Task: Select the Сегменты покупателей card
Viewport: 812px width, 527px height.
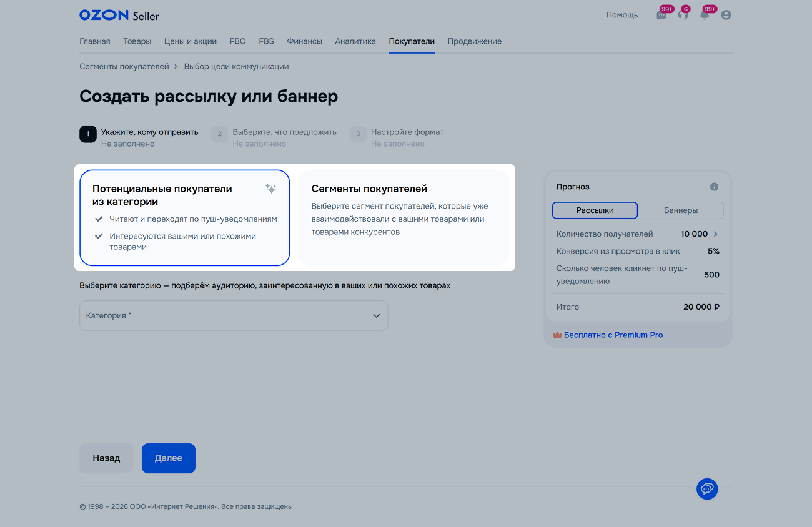Action: pyautogui.click(x=404, y=217)
